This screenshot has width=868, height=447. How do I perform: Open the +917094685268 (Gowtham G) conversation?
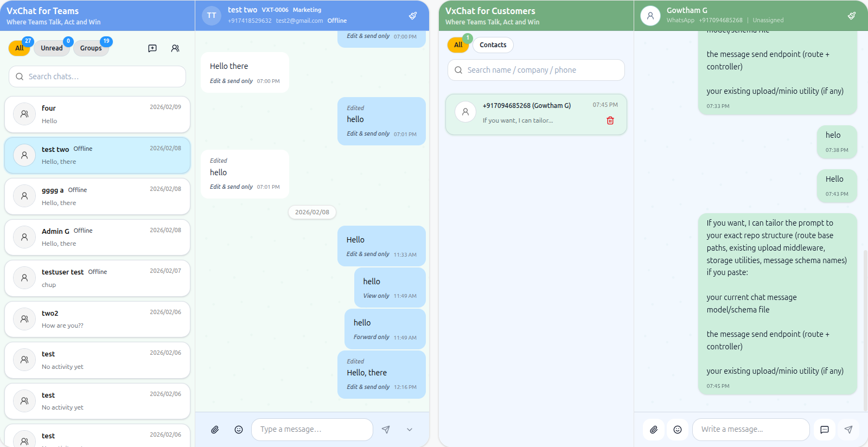536,114
